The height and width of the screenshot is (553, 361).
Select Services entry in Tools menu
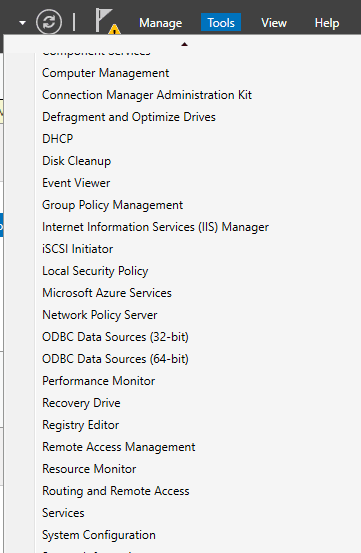pyautogui.click(x=63, y=513)
